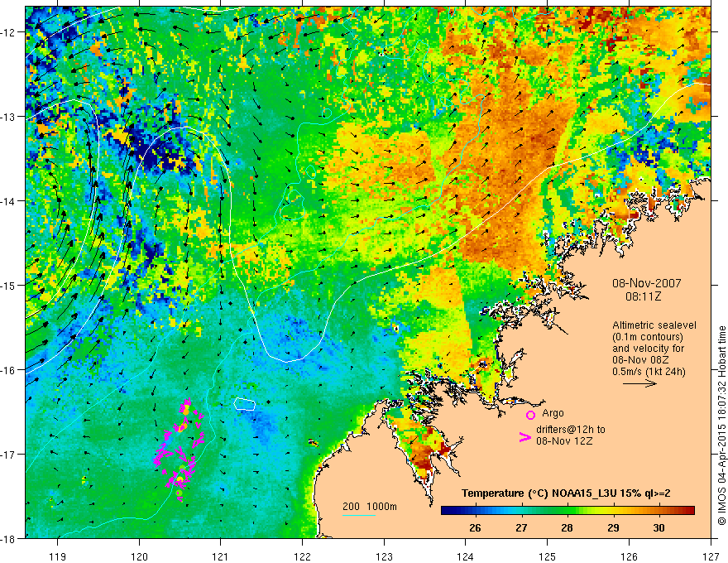The height and width of the screenshot is (563, 728).
Task: Click the colorbar tick label '28'
Action: click(567, 528)
